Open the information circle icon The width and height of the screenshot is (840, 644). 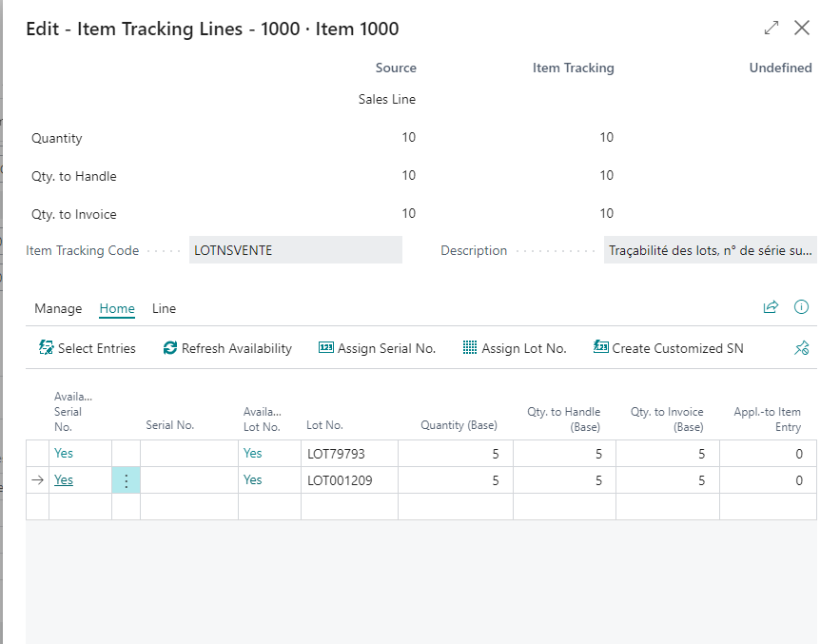(801, 307)
